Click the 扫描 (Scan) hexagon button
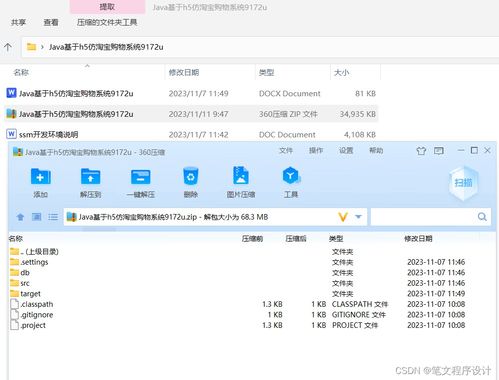 pyautogui.click(x=463, y=183)
